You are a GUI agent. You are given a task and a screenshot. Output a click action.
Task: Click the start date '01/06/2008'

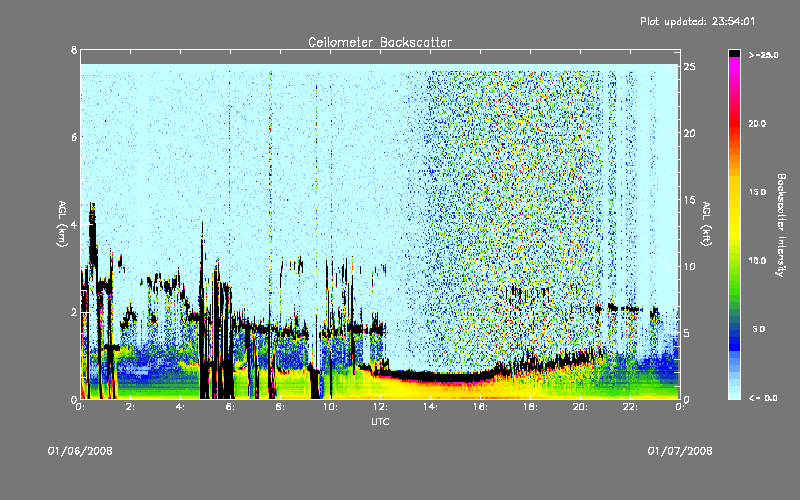pos(80,451)
